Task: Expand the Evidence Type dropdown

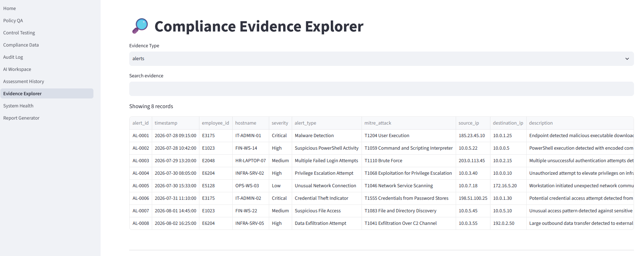Action: point(381,59)
